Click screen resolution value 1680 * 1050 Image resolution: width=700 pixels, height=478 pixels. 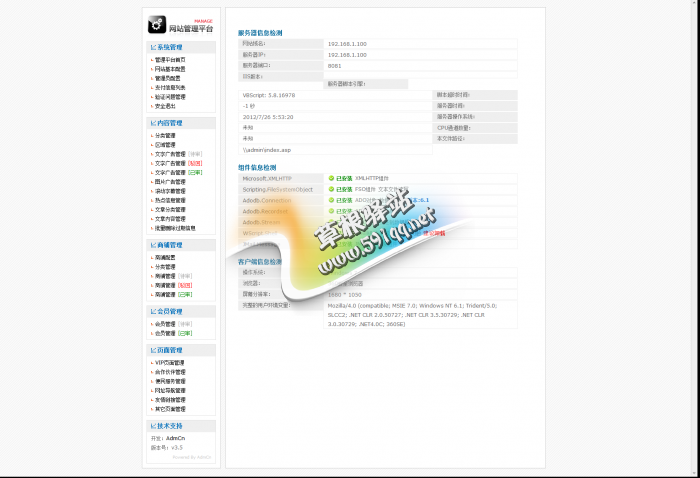point(345,295)
